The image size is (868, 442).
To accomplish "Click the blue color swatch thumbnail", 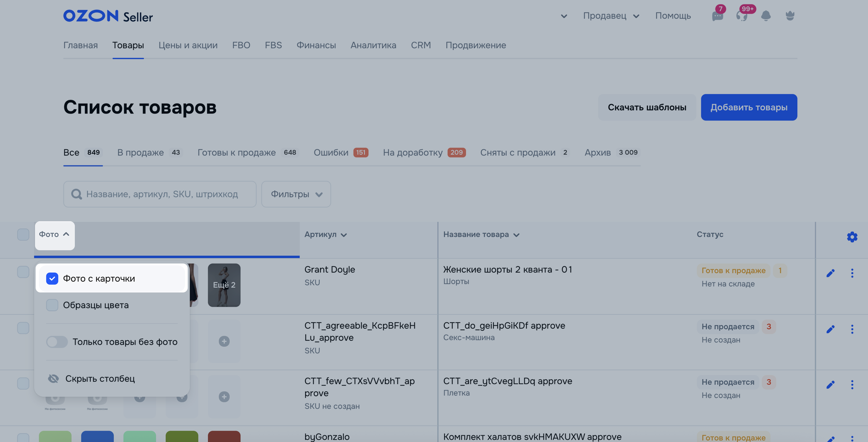I will [97, 436].
